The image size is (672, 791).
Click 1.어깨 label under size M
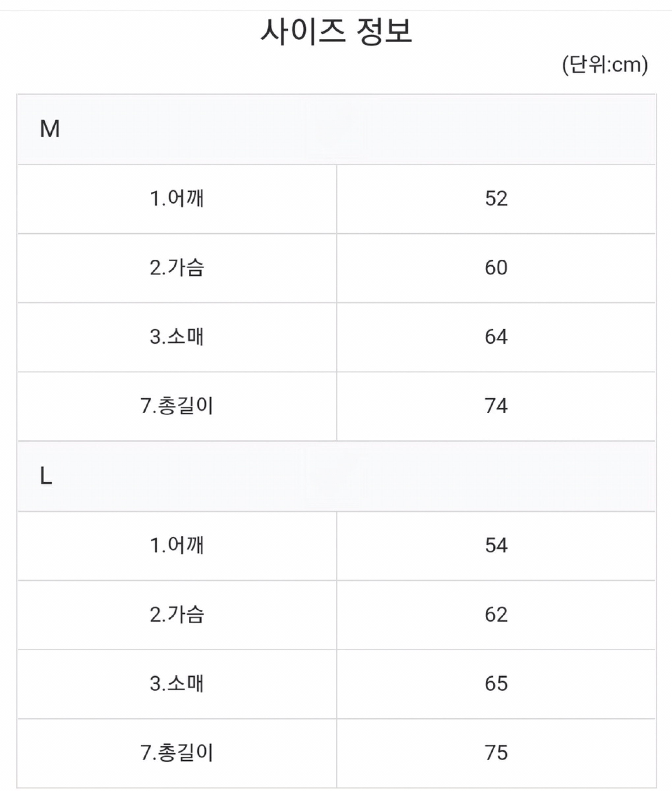(177, 198)
